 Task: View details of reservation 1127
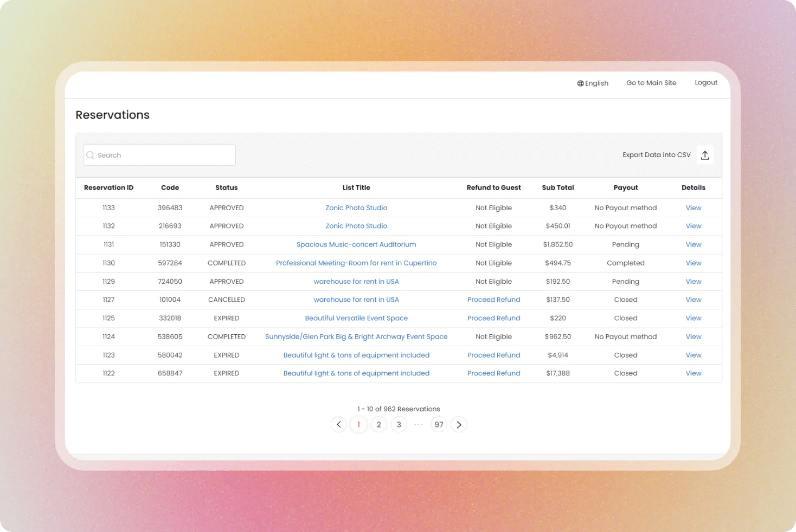point(694,300)
